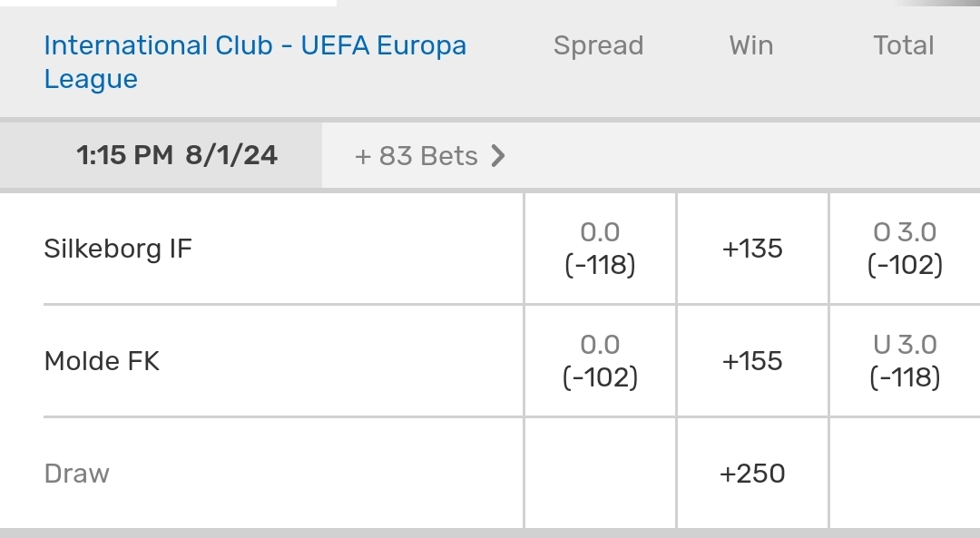
Task: Click the empty Spread cell in Draw row
Action: pyautogui.click(x=600, y=474)
